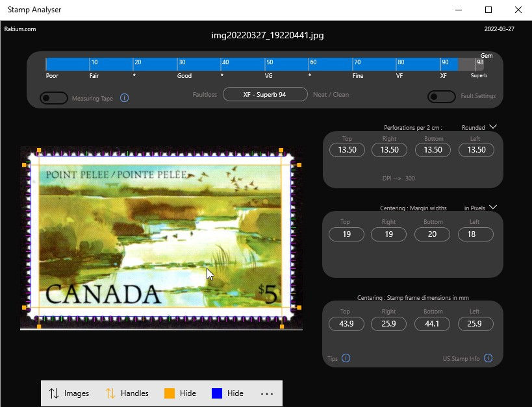
Task: Click the orange Handles arrows button
Action: pos(127,393)
